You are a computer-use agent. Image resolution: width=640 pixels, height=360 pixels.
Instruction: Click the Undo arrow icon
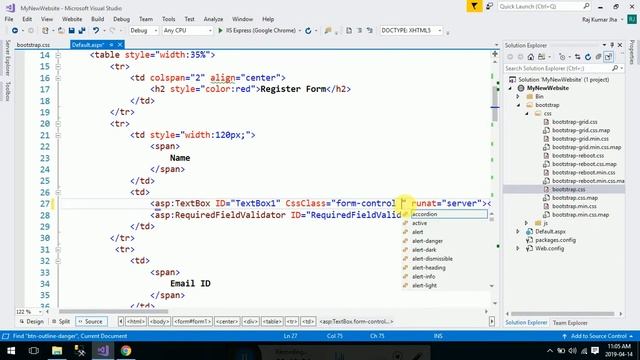click(x=96, y=31)
